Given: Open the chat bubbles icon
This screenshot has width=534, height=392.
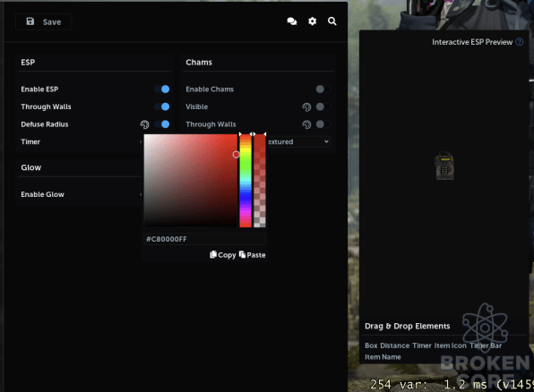Looking at the screenshot, I should coord(292,21).
